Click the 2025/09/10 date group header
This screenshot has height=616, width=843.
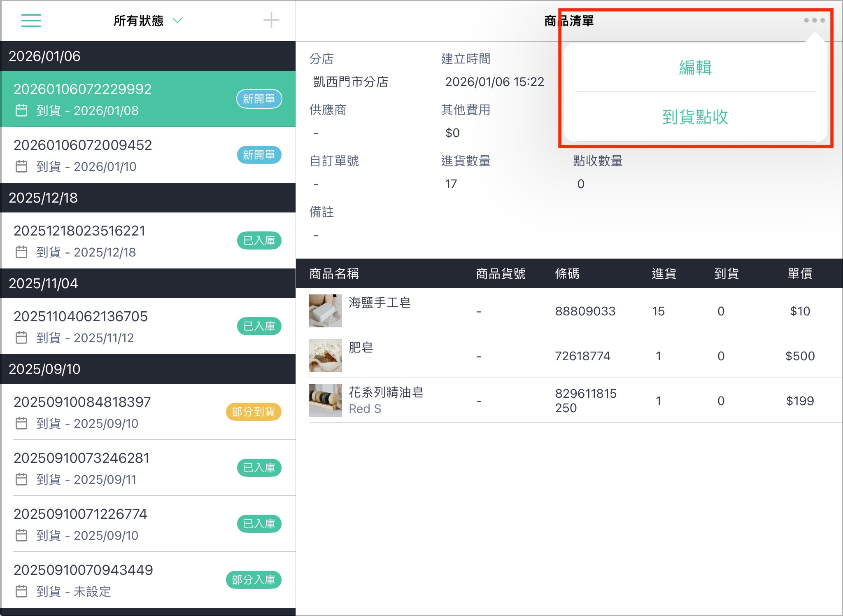(148, 369)
